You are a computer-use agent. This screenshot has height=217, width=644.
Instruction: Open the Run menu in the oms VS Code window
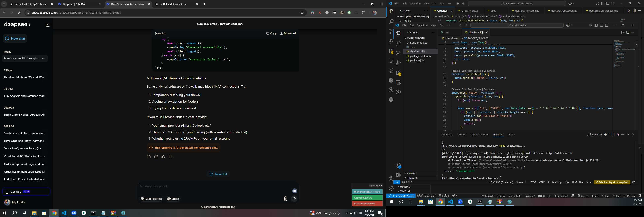[x=442, y=3]
